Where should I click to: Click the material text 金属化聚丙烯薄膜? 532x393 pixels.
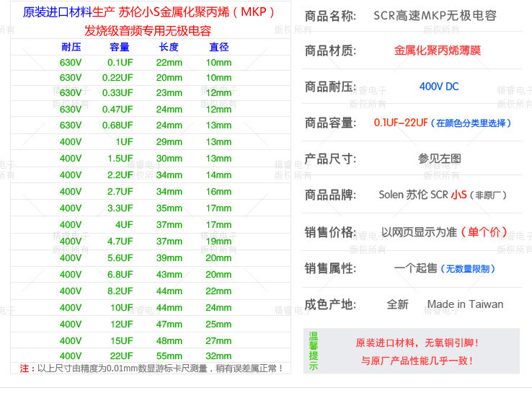(x=438, y=51)
